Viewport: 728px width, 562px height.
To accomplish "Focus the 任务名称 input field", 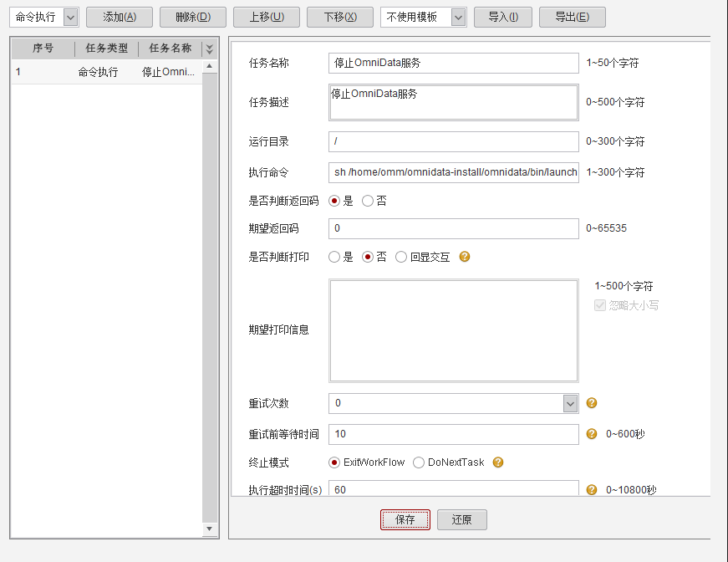I will [x=454, y=63].
